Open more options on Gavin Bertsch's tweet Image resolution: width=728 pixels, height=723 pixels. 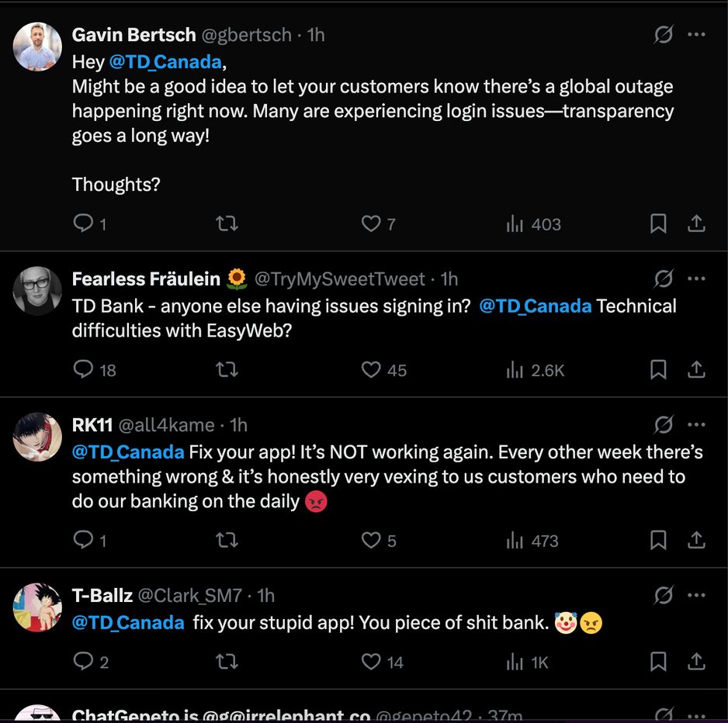[x=696, y=35]
